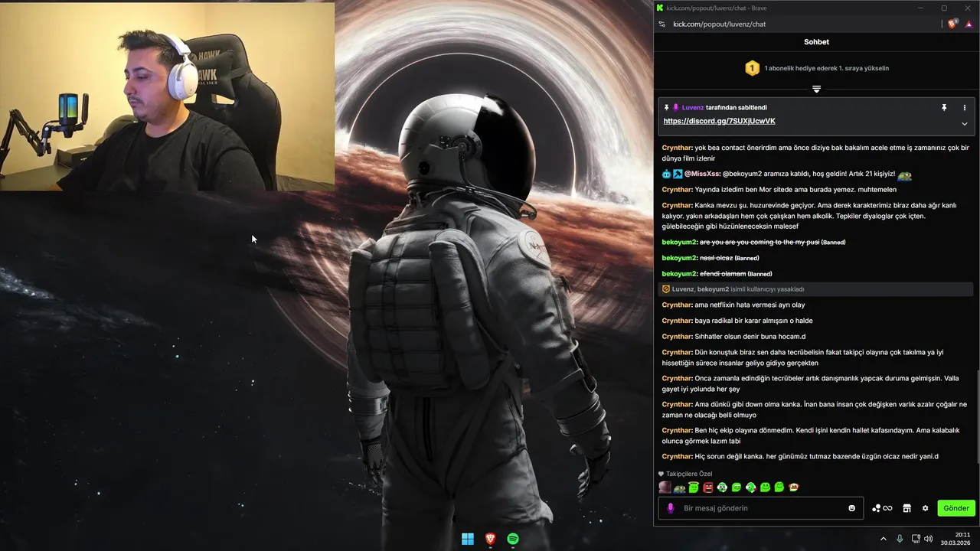The image size is (980, 551).
Task: Click '1 abonelik hediye ederek' leaderboard text
Action: [827, 68]
